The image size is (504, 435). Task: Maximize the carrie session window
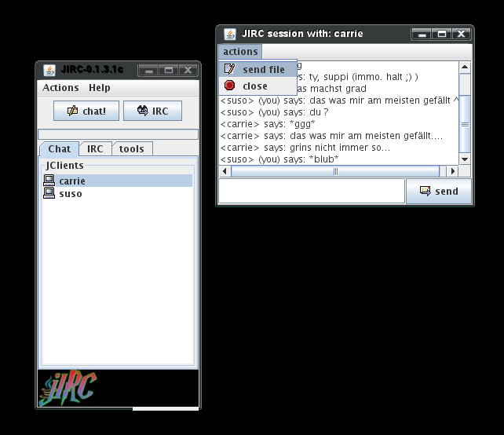click(x=442, y=34)
